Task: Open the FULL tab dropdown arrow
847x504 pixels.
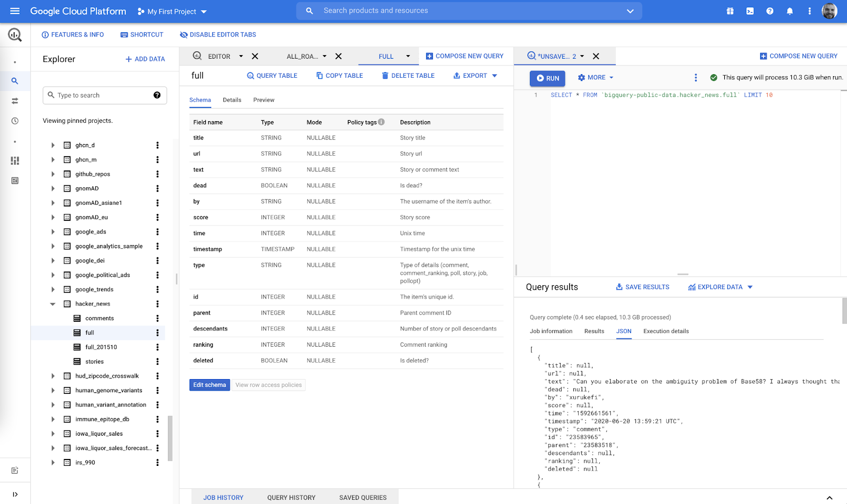Action: point(408,56)
